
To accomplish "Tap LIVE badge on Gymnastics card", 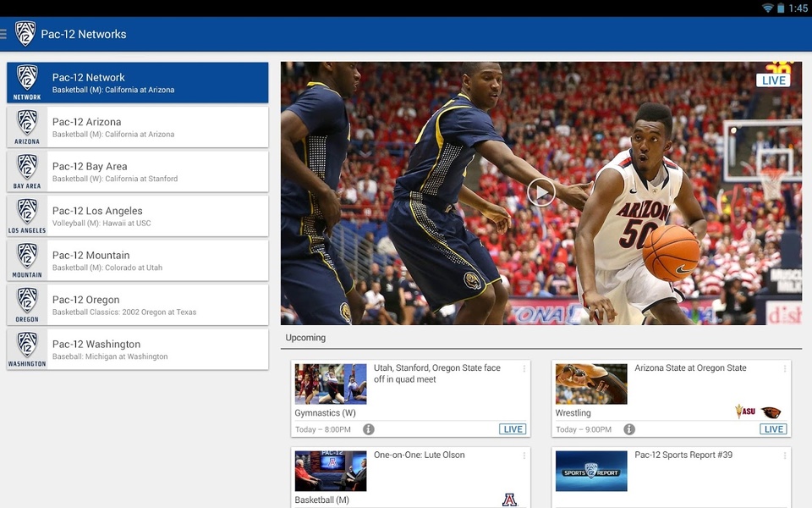I will (513, 429).
